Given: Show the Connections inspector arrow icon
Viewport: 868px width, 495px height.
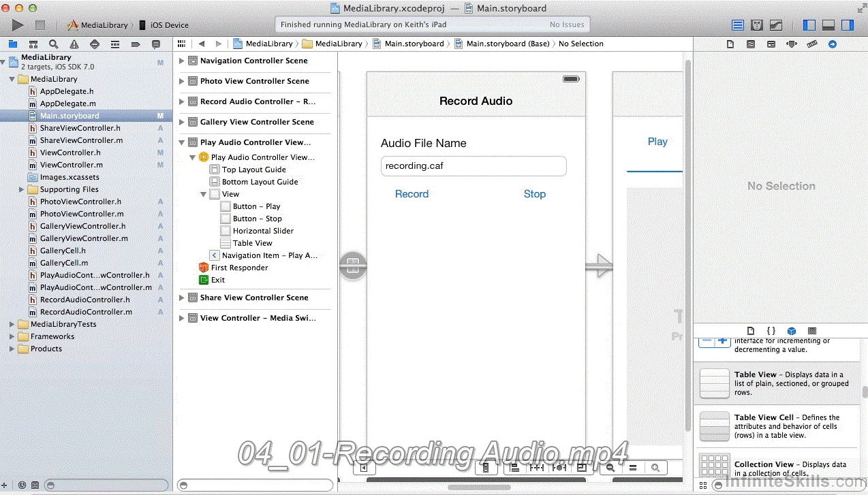Looking at the screenshot, I should (x=833, y=44).
